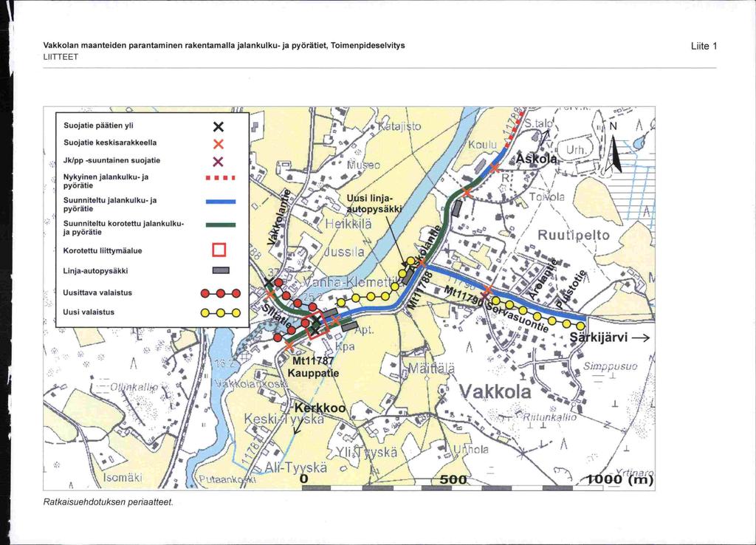Click the '1000 (m)' scale bar label

(x=619, y=479)
